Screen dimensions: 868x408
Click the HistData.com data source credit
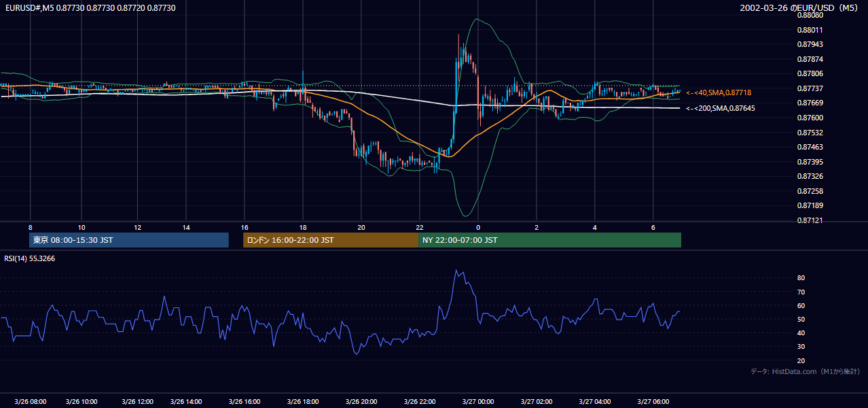pos(806,371)
